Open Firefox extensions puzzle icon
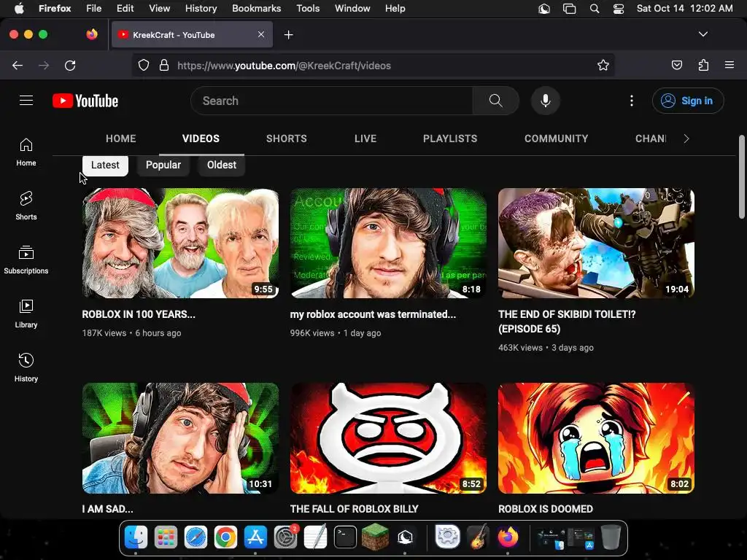747x560 pixels. [703, 65]
